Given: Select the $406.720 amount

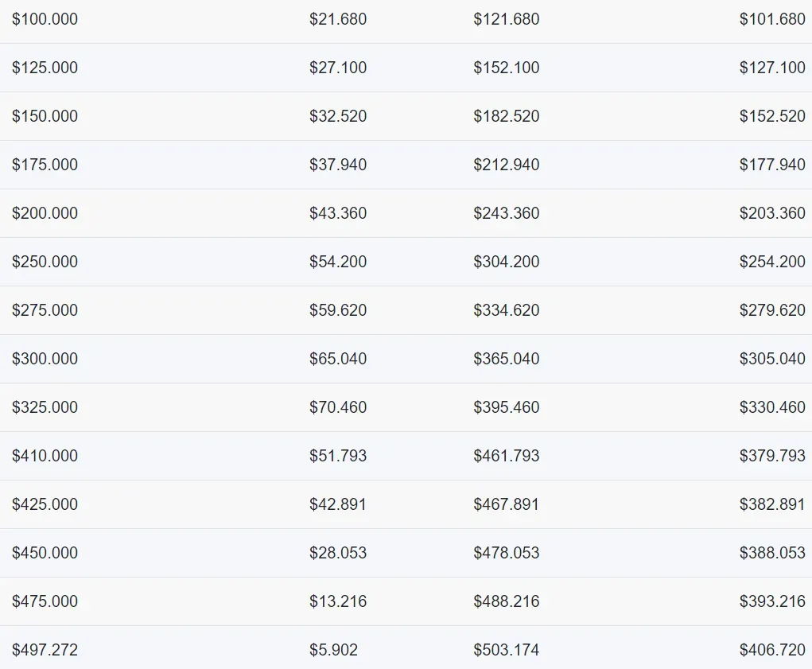Looking at the screenshot, I should coord(772,650).
